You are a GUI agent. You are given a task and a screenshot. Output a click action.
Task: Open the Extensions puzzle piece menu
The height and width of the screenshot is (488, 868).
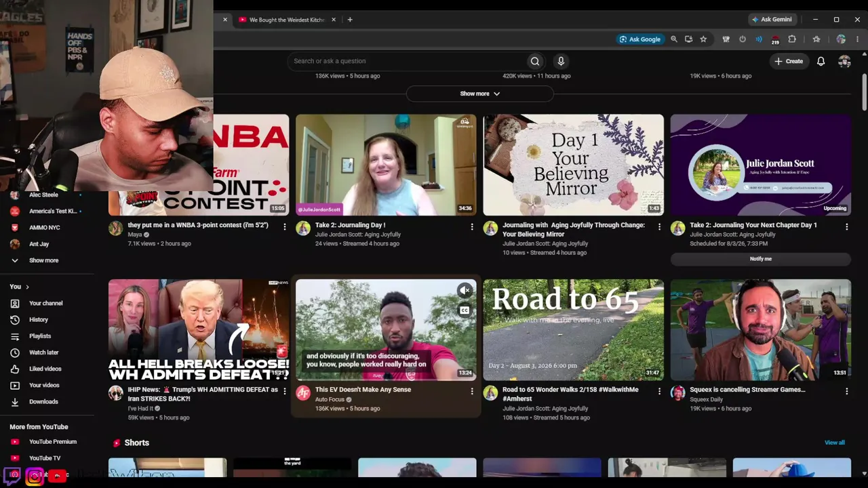[791, 39]
